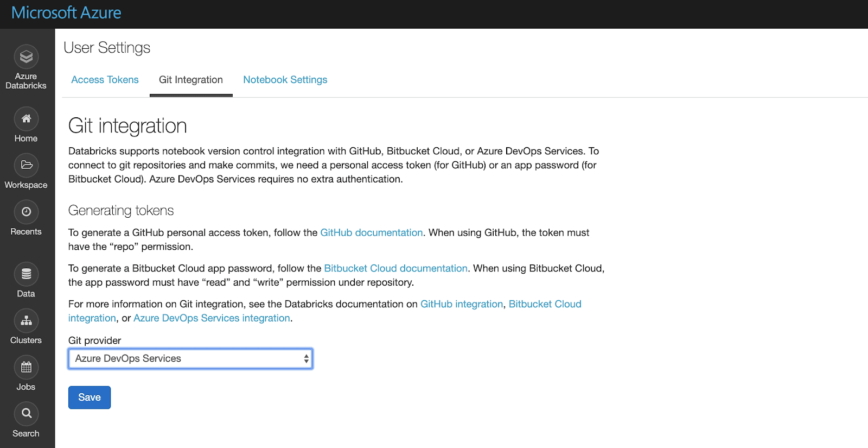This screenshot has height=448, width=868.
Task: Expand the Git provider dropdown
Action: [x=190, y=358]
